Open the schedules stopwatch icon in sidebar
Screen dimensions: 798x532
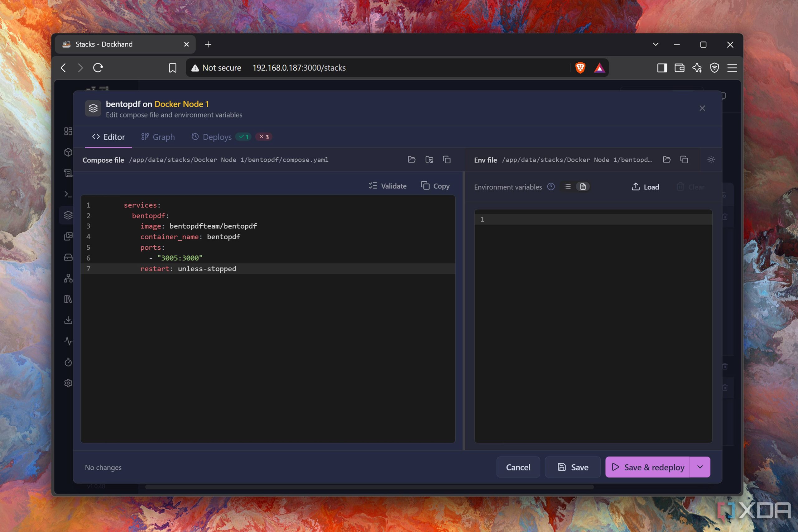[x=68, y=362]
